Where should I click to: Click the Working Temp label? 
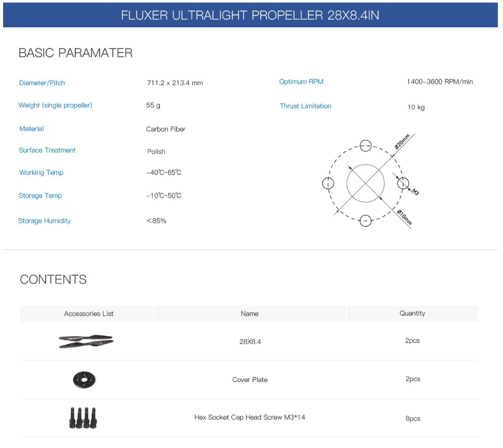[x=41, y=172]
